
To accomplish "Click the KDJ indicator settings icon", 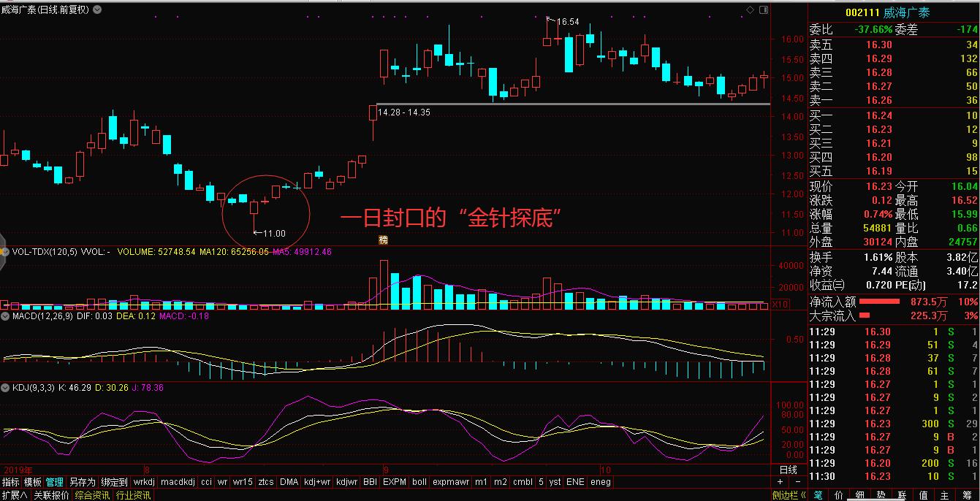I will pyautogui.click(x=5, y=387).
